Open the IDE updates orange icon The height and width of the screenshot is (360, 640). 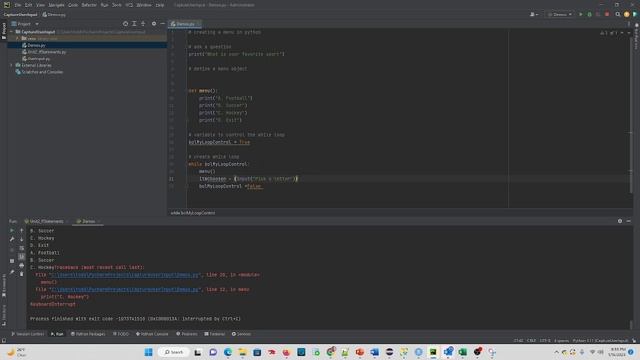[x=627, y=14]
